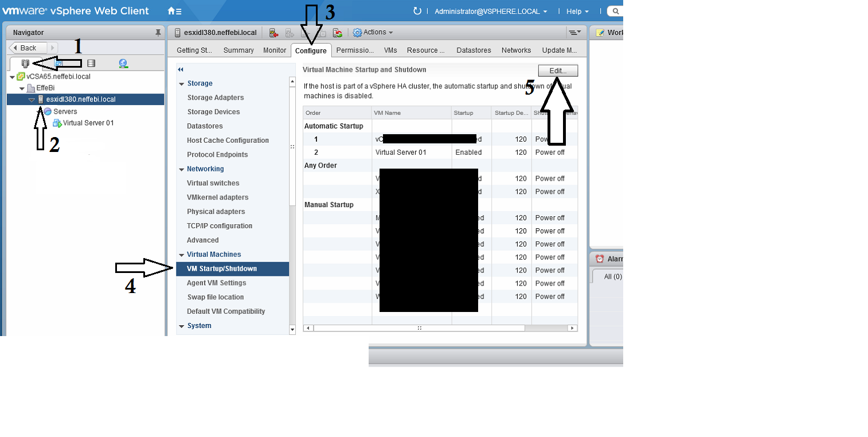Switch to the Networks tab

click(516, 50)
